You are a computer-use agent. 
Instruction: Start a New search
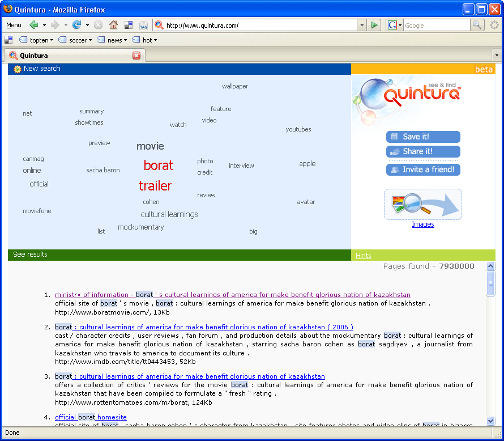pyautogui.click(x=42, y=69)
